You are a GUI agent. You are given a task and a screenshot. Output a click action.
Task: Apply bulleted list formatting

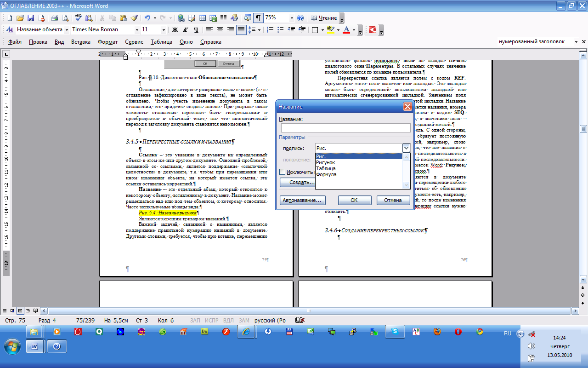point(281,29)
